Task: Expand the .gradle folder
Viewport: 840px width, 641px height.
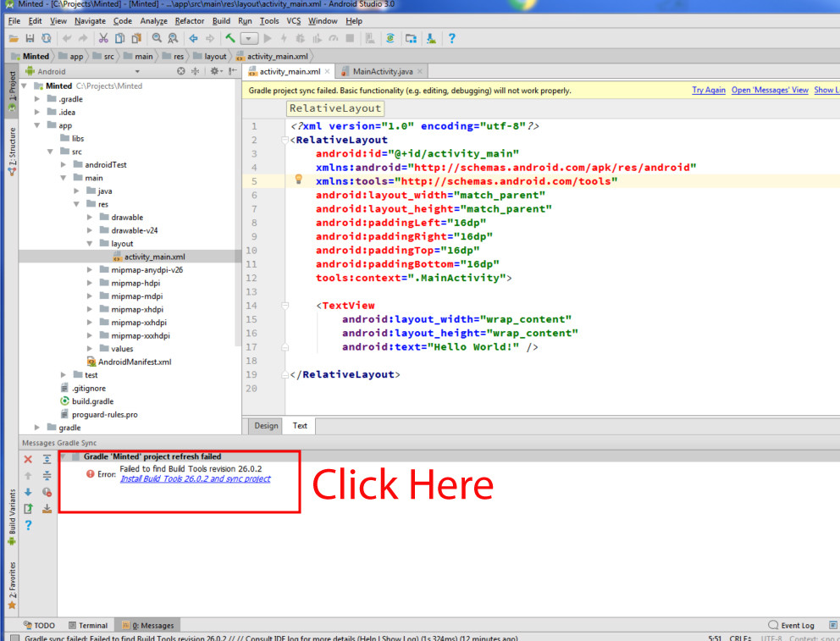Action: click(x=37, y=99)
